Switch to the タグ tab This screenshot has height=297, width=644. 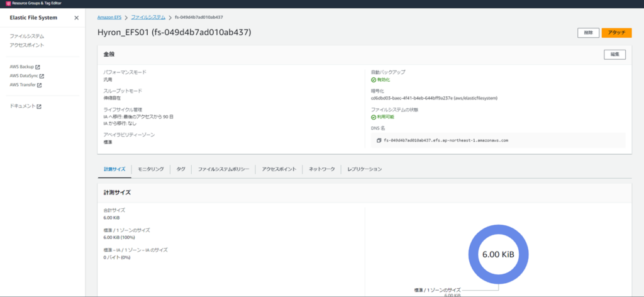point(180,169)
